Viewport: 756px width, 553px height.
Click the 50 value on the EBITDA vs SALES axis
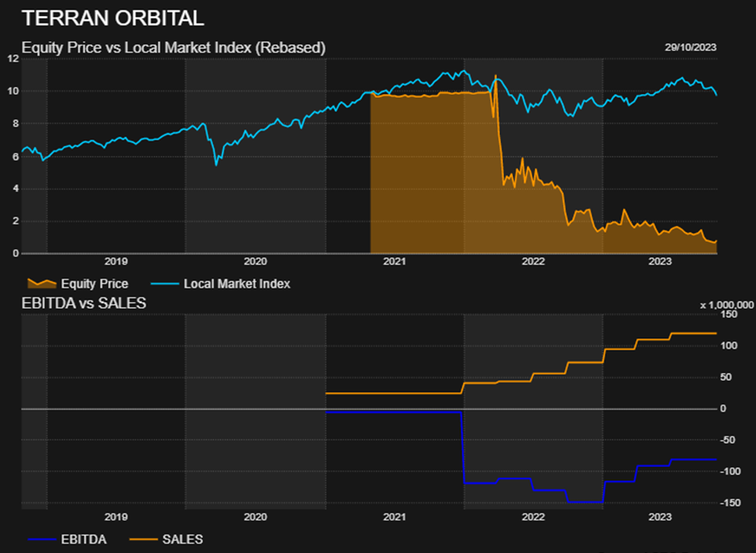point(726,377)
